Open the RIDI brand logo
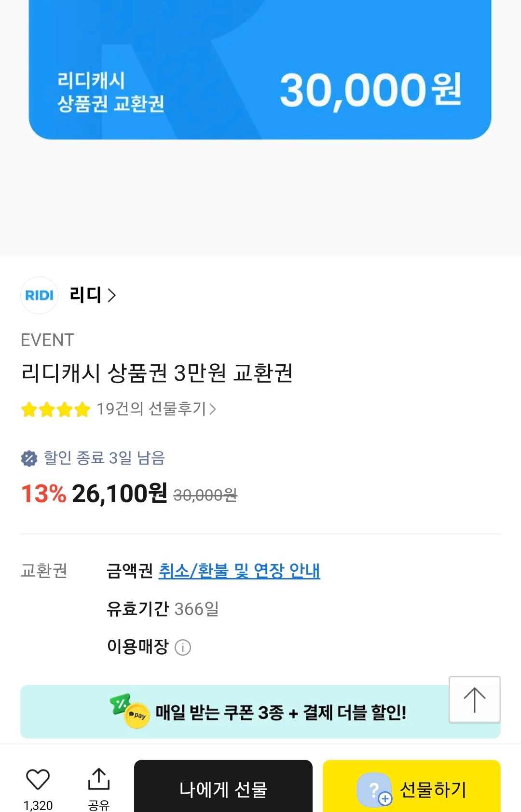Viewport: 521px width, 812px height. click(x=39, y=295)
